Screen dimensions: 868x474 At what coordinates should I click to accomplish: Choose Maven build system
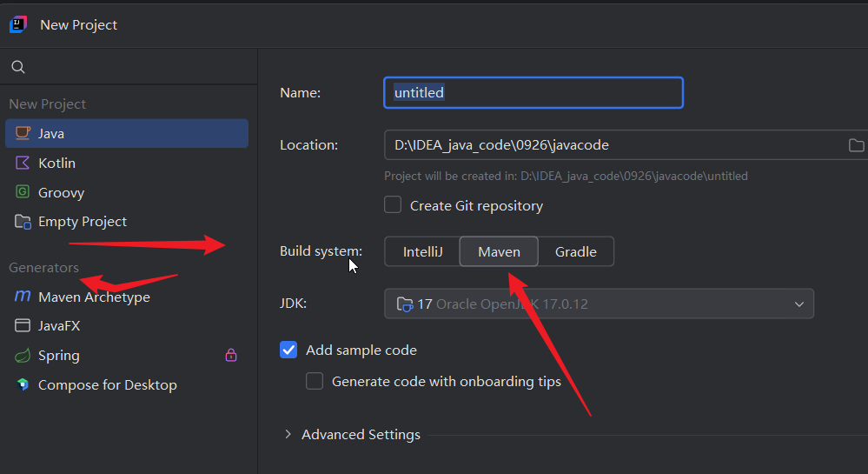tap(499, 251)
